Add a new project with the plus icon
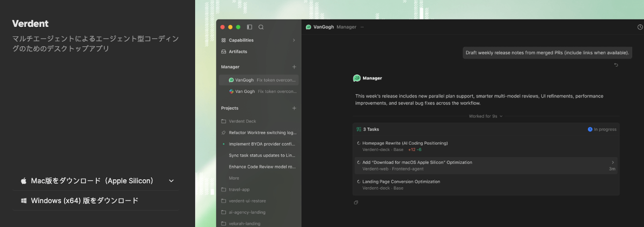The image size is (644, 227). [294, 108]
